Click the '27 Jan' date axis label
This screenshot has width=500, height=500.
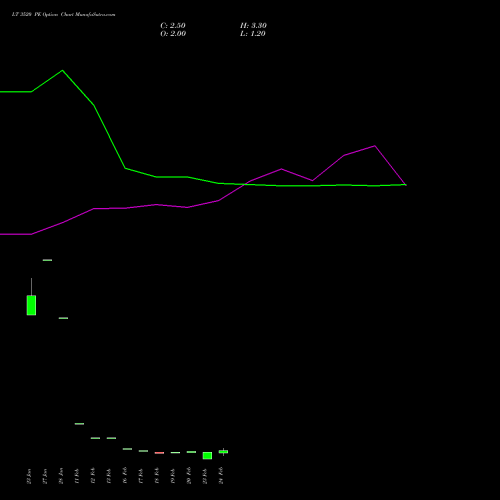pyautogui.click(x=45, y=476)
